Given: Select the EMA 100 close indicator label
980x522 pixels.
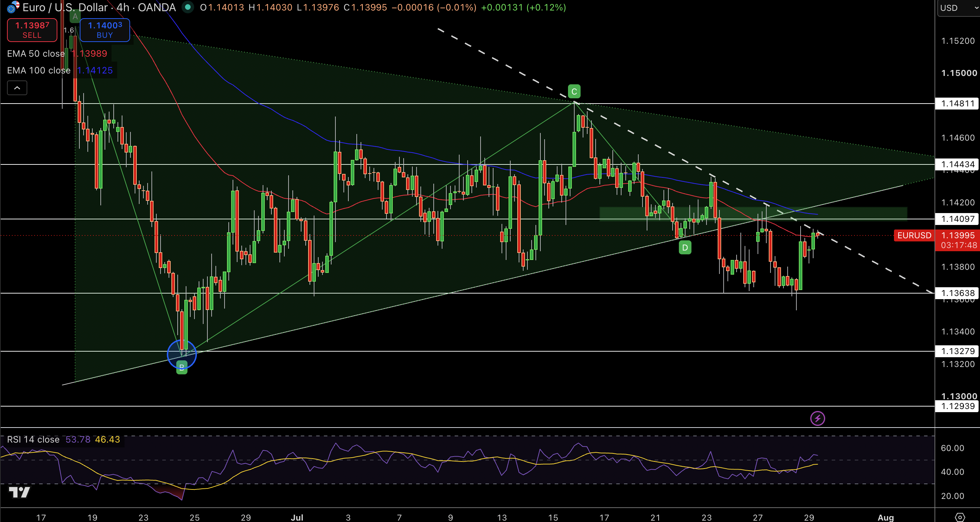Looking at the screenshot, I should click(38, 70).
